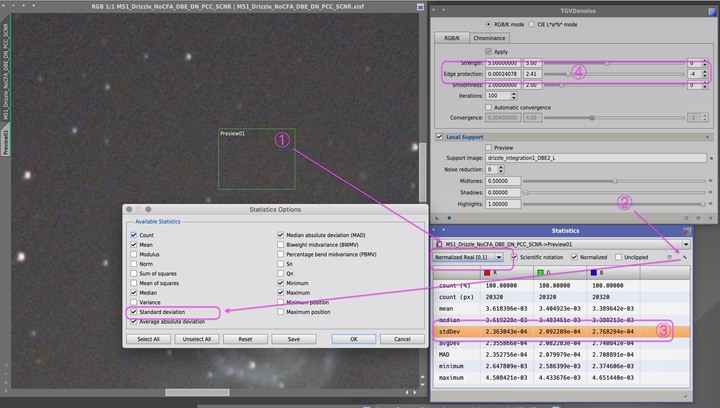Enable the Preview checkbox under Local Support

tap(489, 148)
